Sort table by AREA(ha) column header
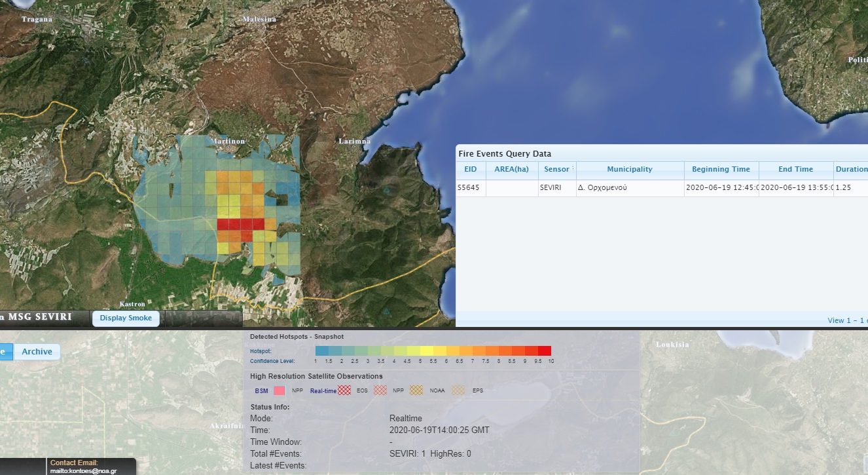Image resolution: width=868 pixels, height=475 pixels. coord(512,169)
